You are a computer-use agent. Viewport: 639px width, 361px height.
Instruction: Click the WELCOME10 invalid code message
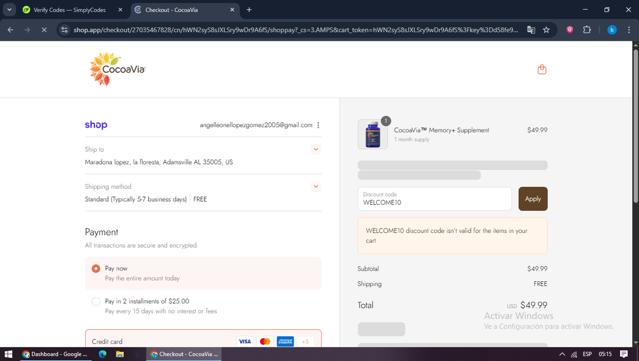(452, 236)
